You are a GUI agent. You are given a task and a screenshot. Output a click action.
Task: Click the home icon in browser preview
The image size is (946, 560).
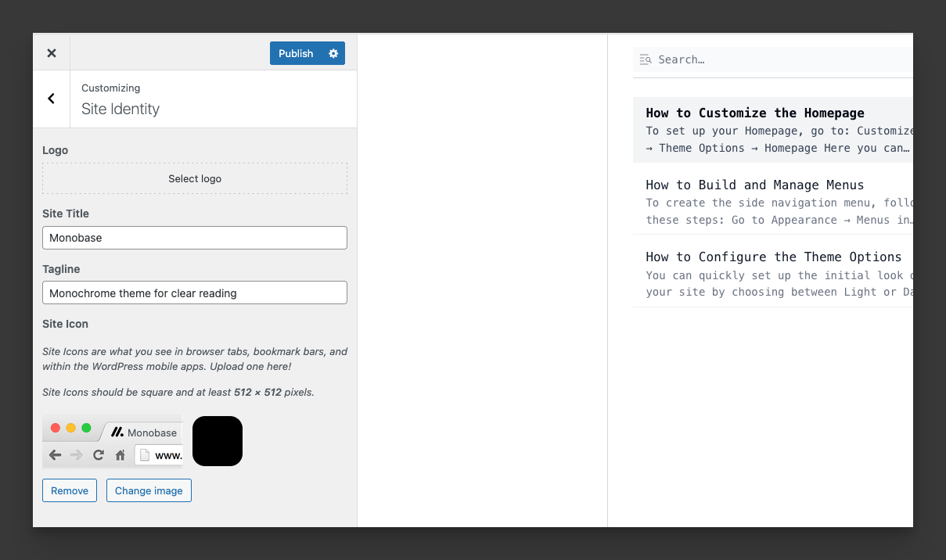(120, 455)
